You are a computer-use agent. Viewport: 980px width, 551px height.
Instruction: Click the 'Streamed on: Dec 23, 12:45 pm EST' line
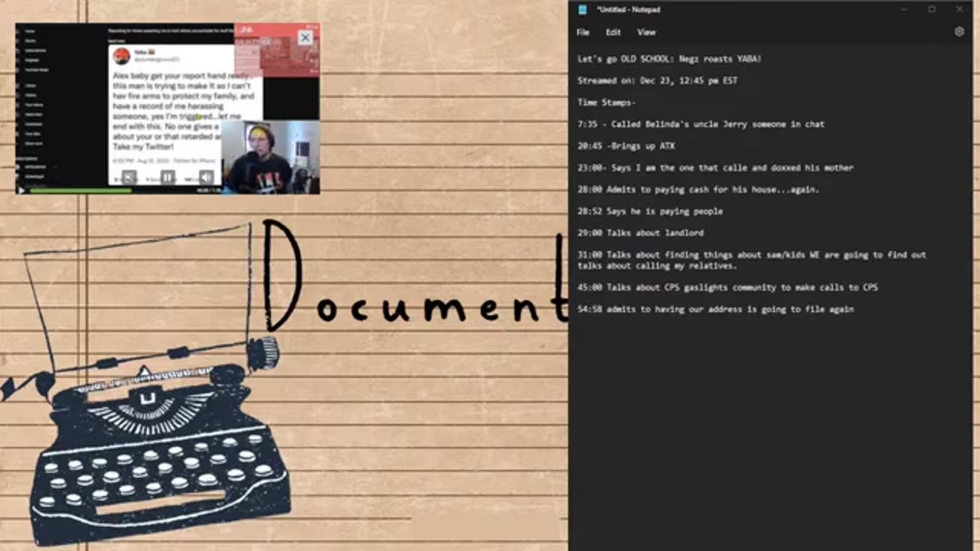(658, 80)
